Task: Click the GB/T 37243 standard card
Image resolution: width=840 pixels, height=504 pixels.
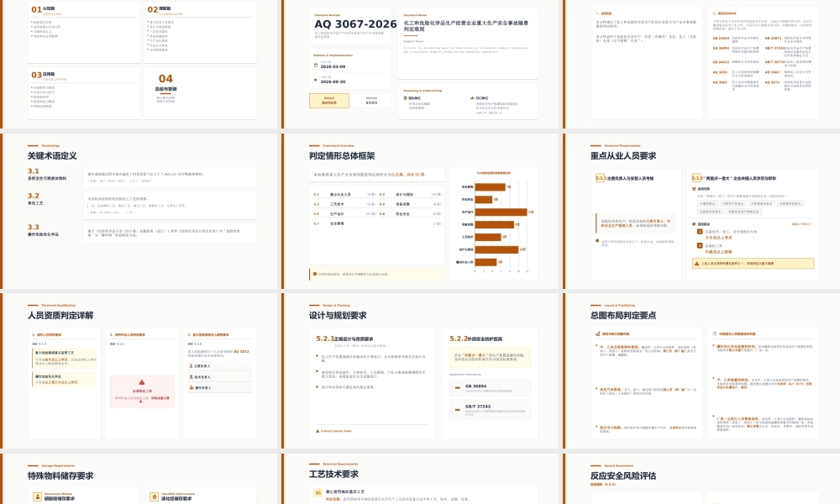Action: tap(491, 409)
